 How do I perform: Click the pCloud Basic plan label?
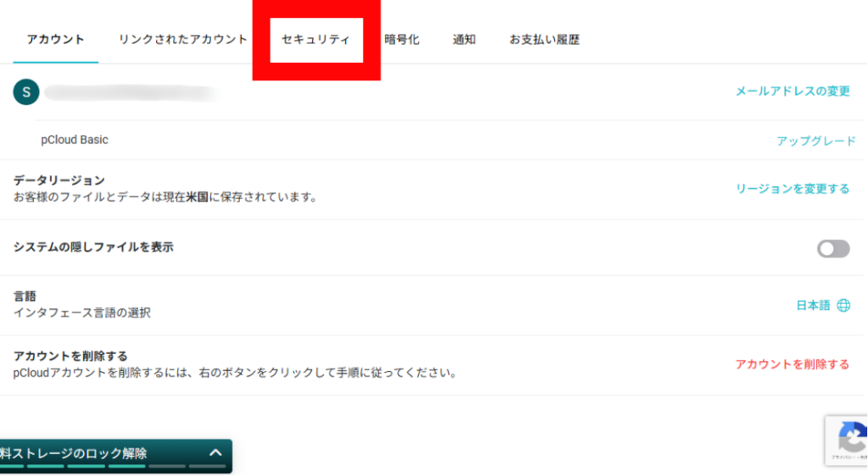75,140
